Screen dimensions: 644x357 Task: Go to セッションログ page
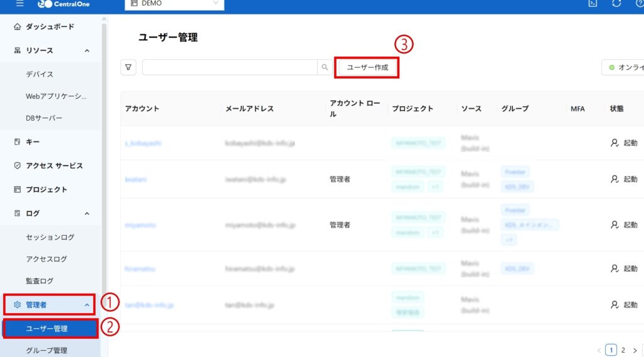[x=50, y=238]
